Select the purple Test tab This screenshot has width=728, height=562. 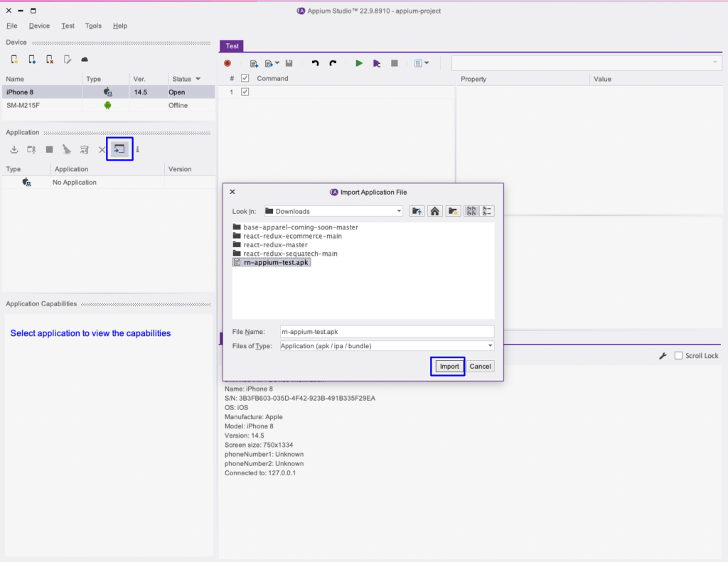click(x=232, y=46)
